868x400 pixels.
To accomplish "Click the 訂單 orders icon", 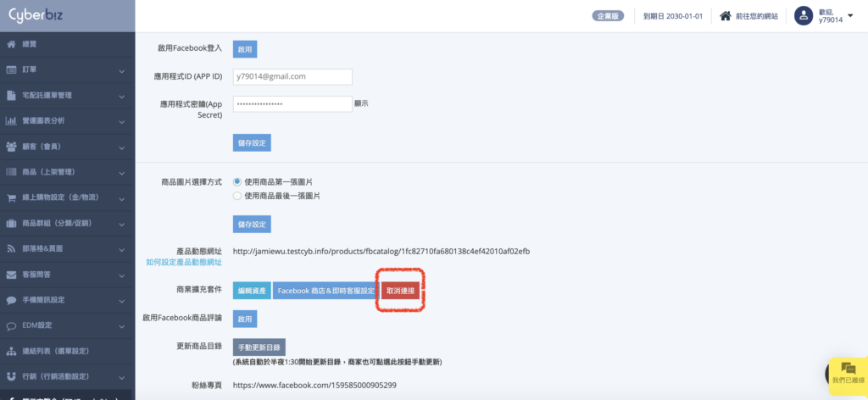I will click(x=11, y=69).
